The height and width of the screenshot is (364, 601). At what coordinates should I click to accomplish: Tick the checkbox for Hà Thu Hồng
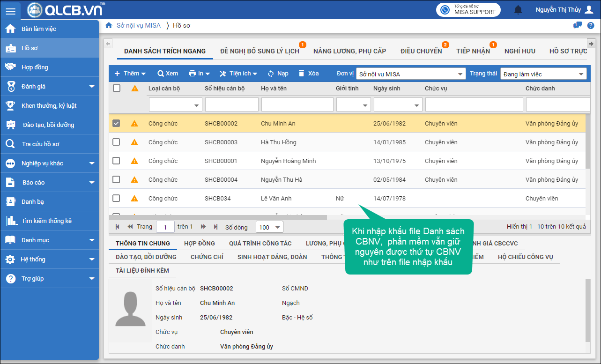click(x=117, y=142)
